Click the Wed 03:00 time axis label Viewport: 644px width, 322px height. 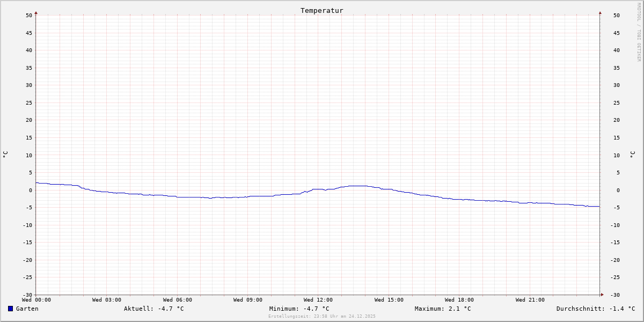[x=107, y=300]
